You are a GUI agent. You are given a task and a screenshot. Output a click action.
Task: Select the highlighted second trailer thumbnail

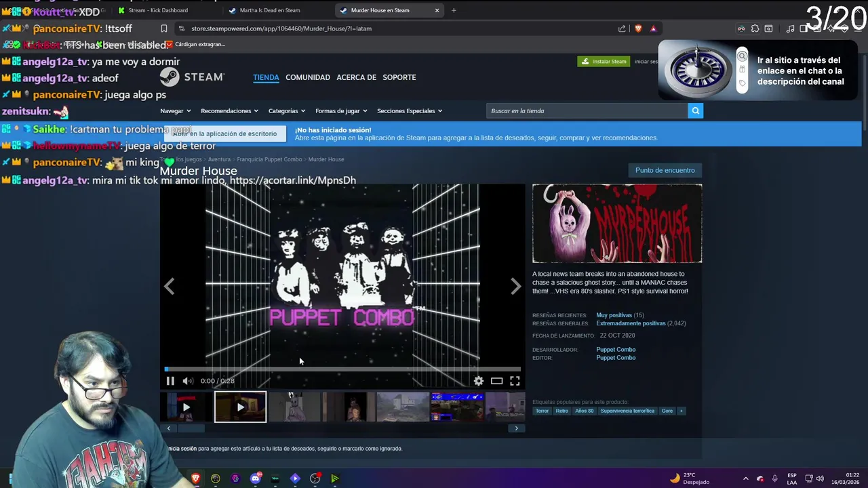pos(240,407)
